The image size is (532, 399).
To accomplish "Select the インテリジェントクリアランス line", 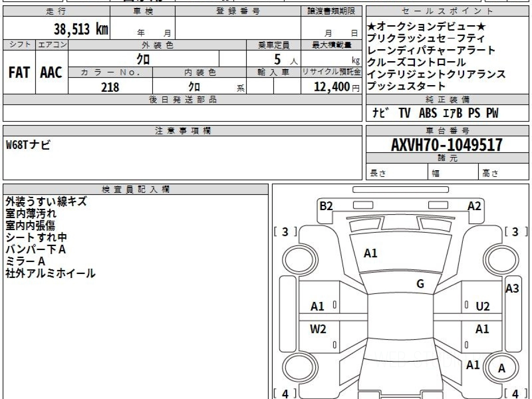I will 436,74.
